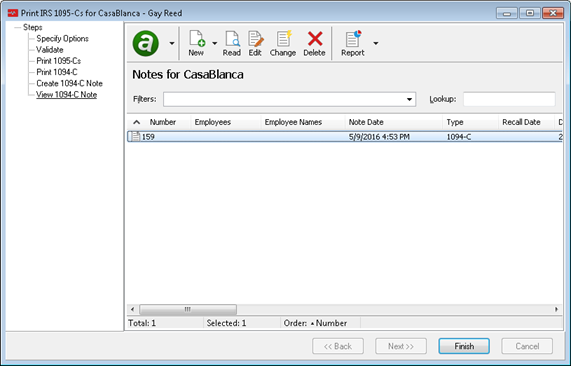Viewport: 571px width, 366px height.
Task: Click the Selected: 1 status bar entry
Action: pyautogui.click(x=227, y=323)
